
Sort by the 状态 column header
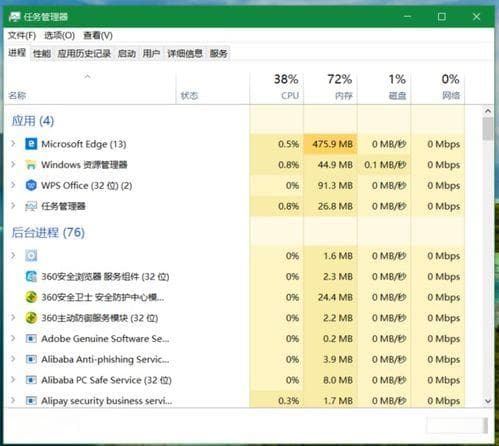[x=213, y=88]
